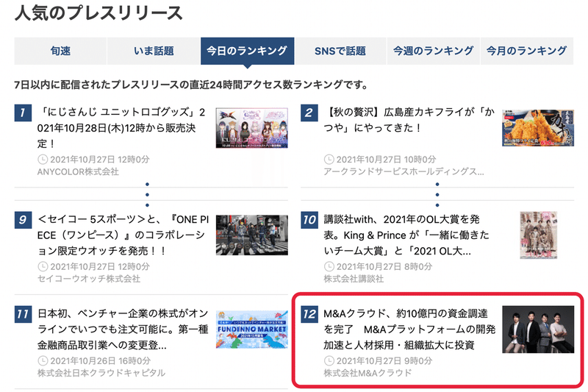Click rank 9 number badge
Screen dimensions: 588x392
click(23, 220)
